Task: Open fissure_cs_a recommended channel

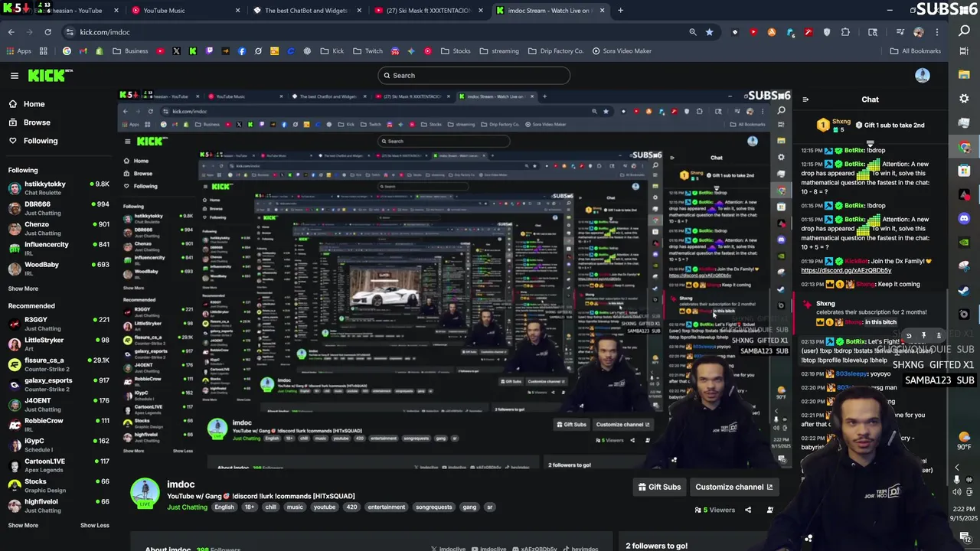Action: pyautogui.click(x=59, y=364)
